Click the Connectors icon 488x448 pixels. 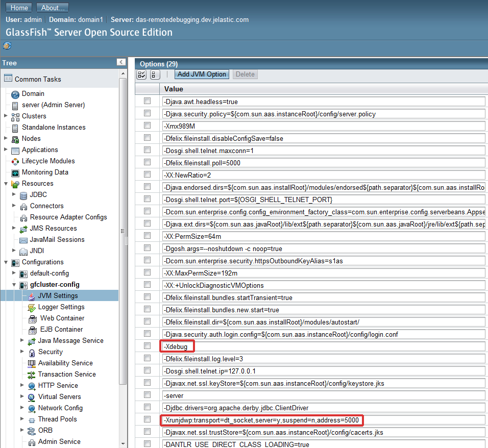pos(23,207)
